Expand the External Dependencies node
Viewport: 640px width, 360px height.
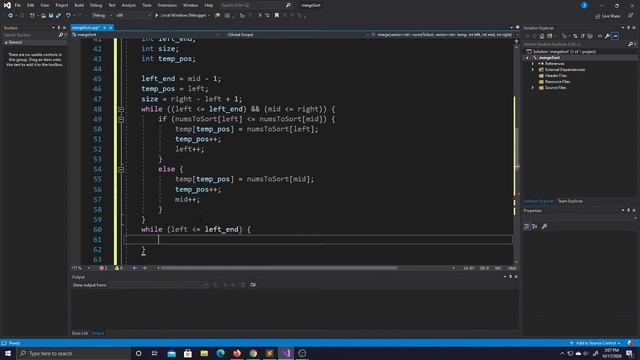[533, 70]
